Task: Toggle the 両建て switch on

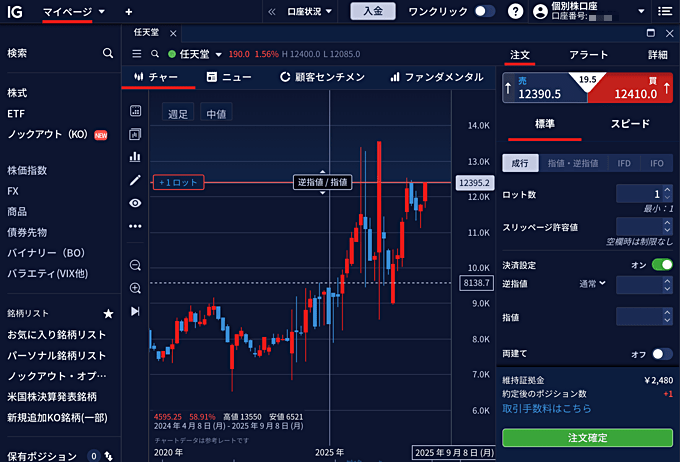Action: 662,354
